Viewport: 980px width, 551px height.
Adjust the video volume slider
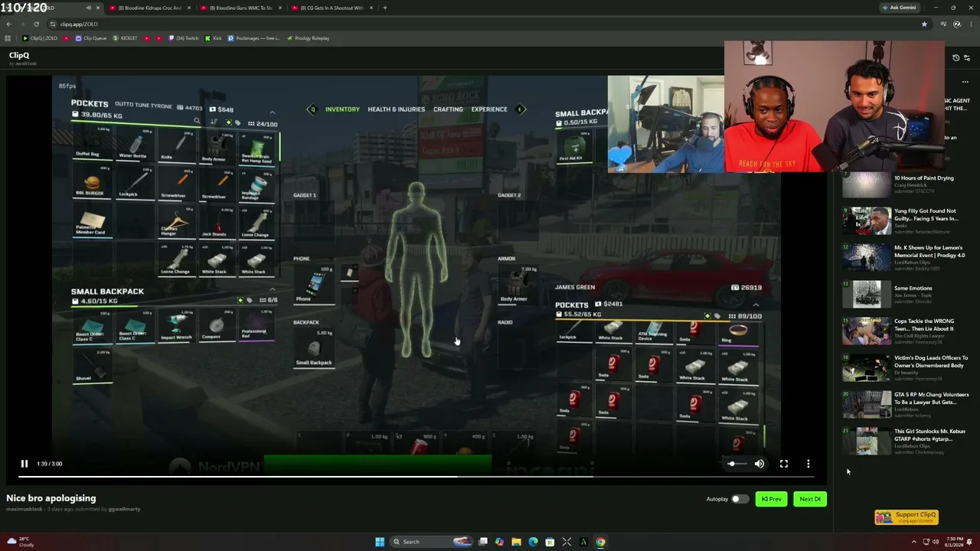736,464
